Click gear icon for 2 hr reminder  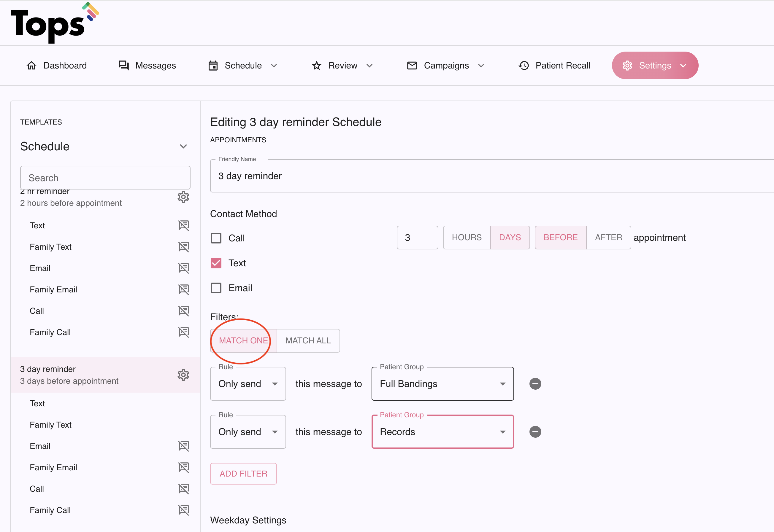pyautogui.click(x=183, y=197)
